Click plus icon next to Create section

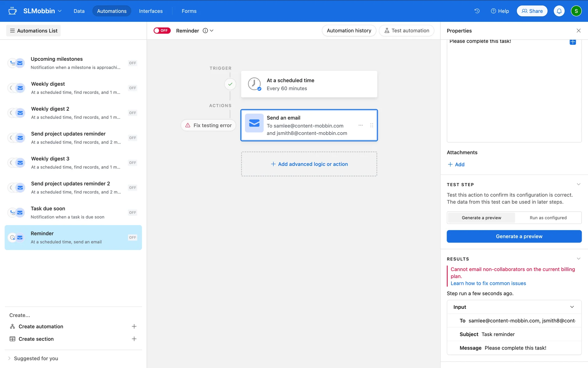point(134,339)
